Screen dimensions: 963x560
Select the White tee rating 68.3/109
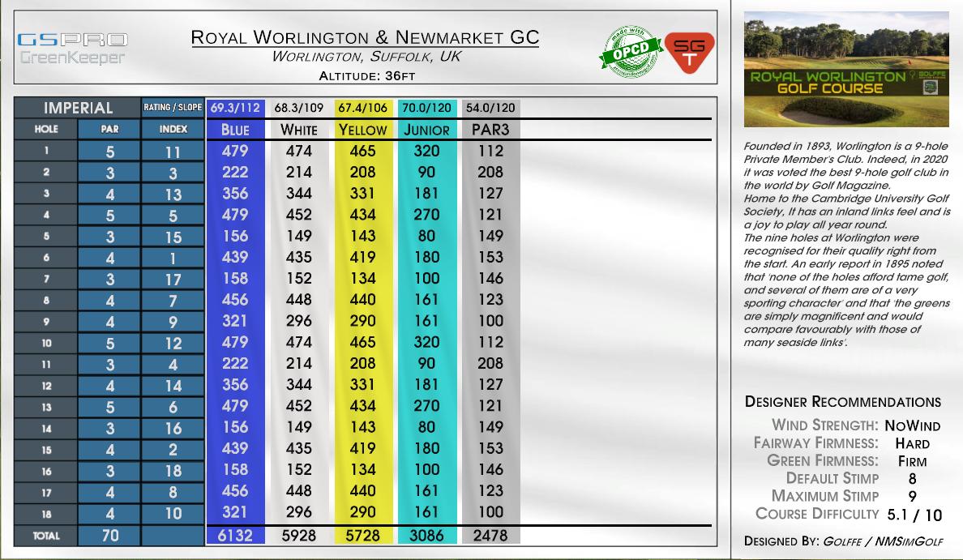click(298, 108)
